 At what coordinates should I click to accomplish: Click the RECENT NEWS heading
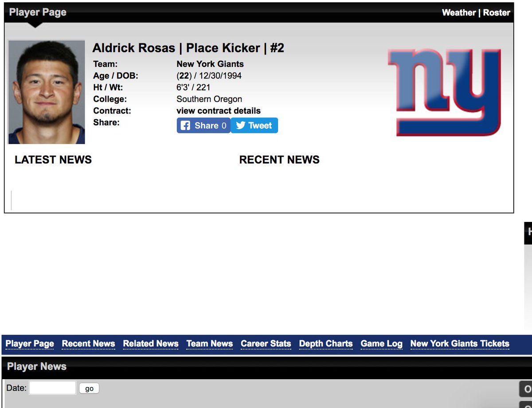click(x=279, y=160)
